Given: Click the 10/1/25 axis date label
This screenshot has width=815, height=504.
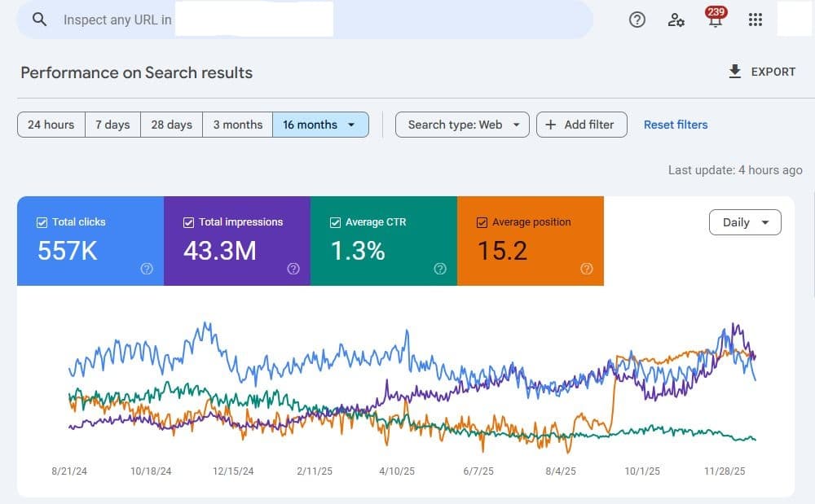Looking at the screenshot, I should click(642, 471).
